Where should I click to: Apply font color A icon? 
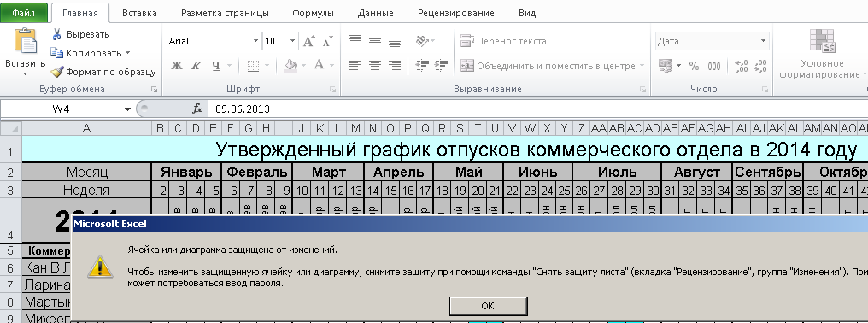pyautogui.click(x=319, y=66)
